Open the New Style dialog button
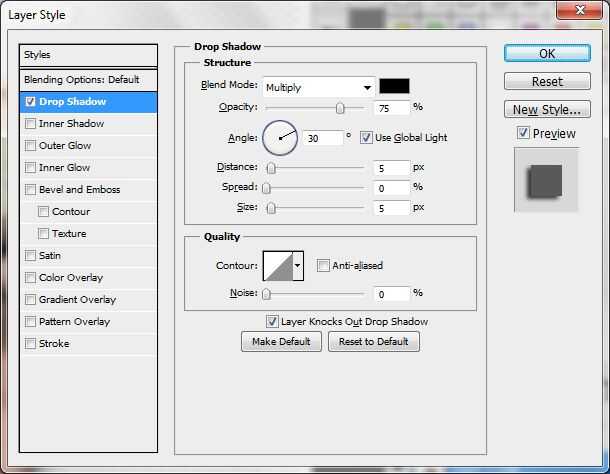The width and height of the screenshot is (610, 474). coord(547,110)
